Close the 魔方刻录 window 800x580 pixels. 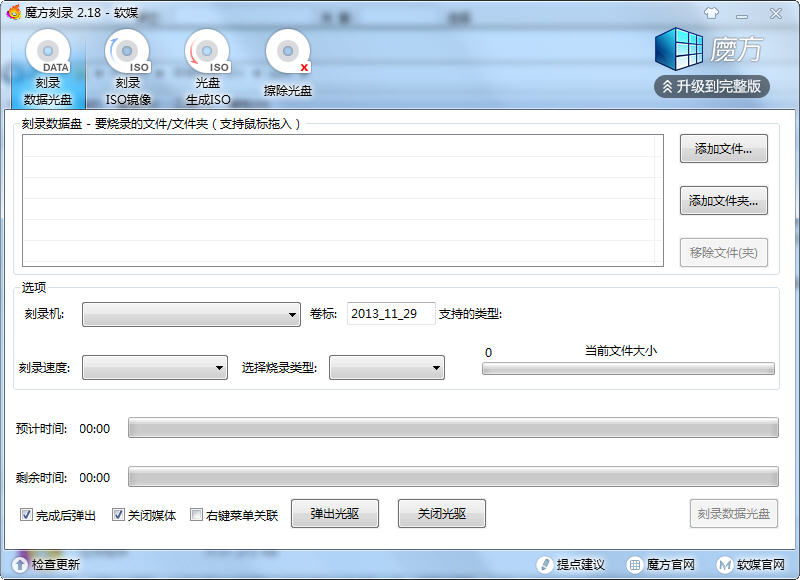coord(776,14)
